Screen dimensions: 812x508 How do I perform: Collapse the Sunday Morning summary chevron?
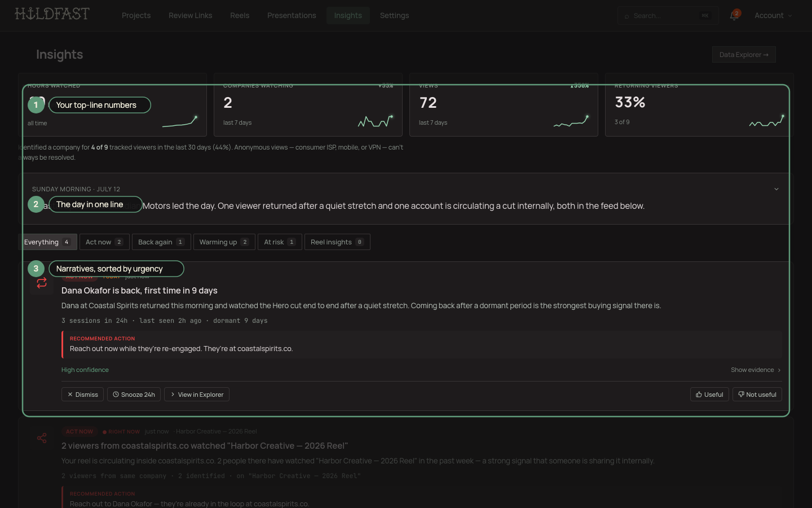point(776,189)
